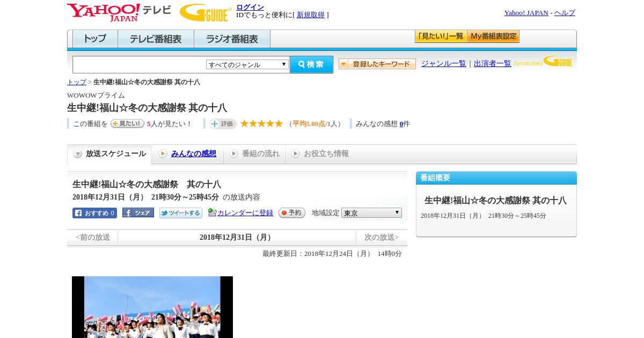Click the search keyword input field
This screenshot has width=644, height=338.
point(140,64)
